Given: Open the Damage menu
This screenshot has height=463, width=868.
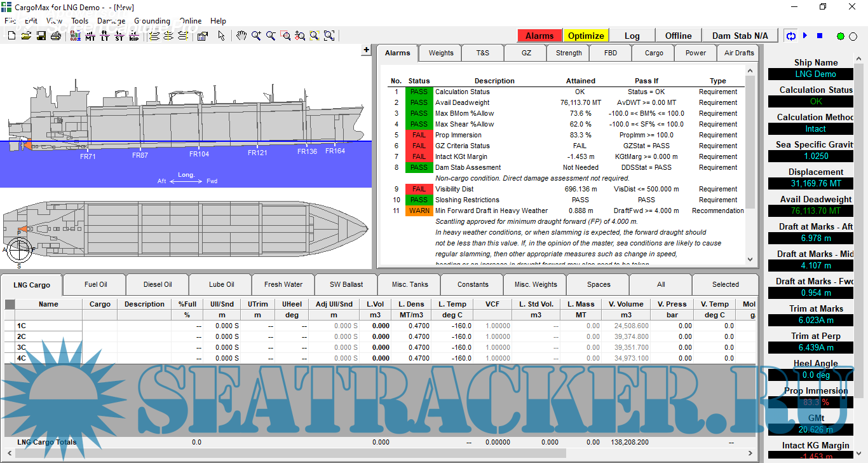Looking at the screenshot, I should 111,21.
